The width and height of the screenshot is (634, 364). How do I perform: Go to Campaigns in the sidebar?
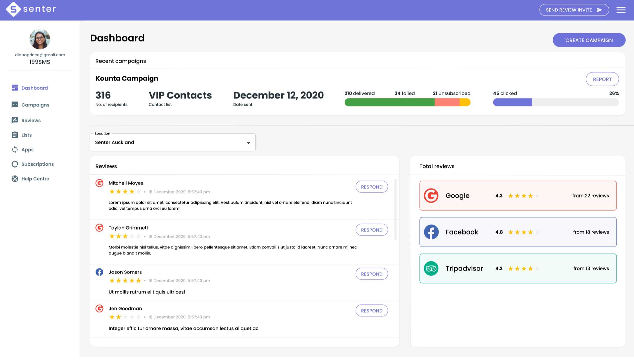(35, 105)
